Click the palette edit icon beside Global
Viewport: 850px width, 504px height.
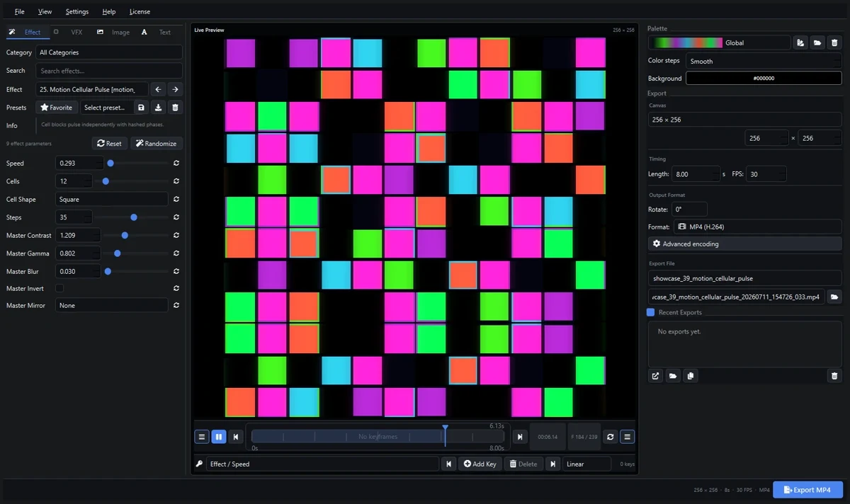pos(800,42)
